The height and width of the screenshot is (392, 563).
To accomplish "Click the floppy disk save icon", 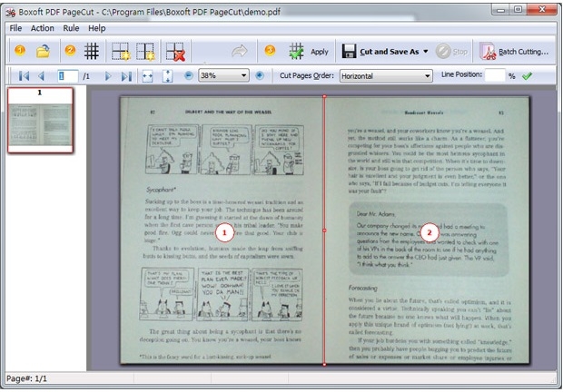I will [349, 52].
